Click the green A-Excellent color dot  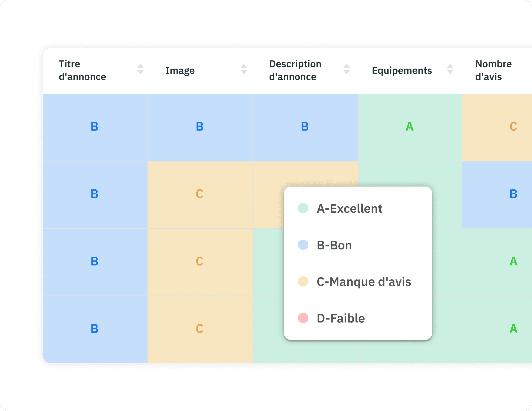[x=303, y=208]
